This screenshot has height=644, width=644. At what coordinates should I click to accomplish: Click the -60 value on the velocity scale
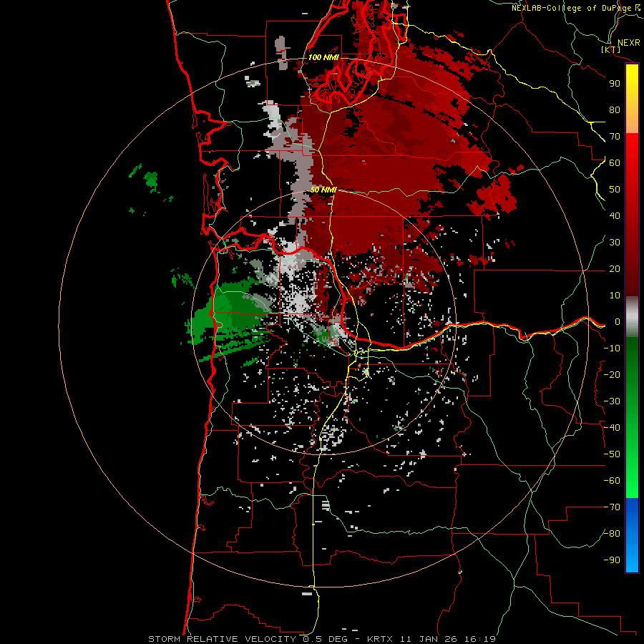612,481
